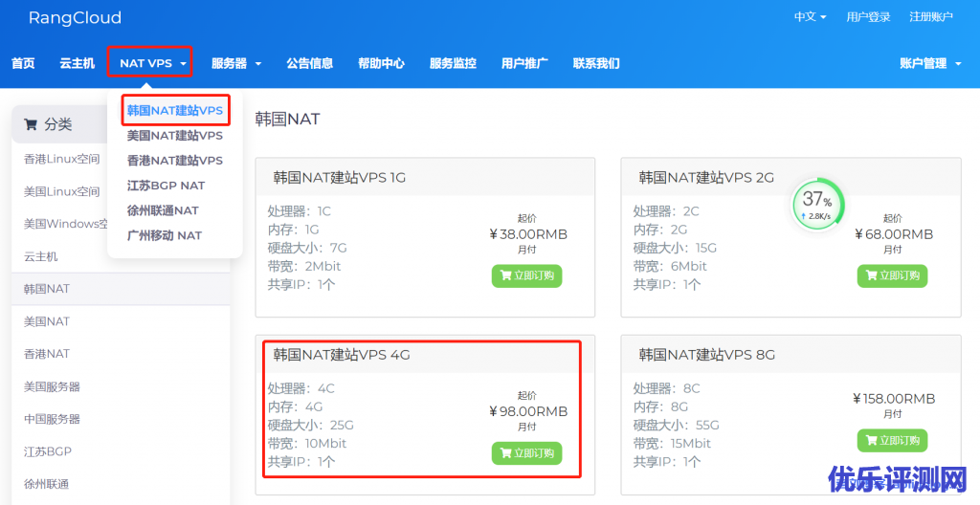
Task: Order the 韩国NAT建站VPS 4G plan
Action: (x=526, y=453)
